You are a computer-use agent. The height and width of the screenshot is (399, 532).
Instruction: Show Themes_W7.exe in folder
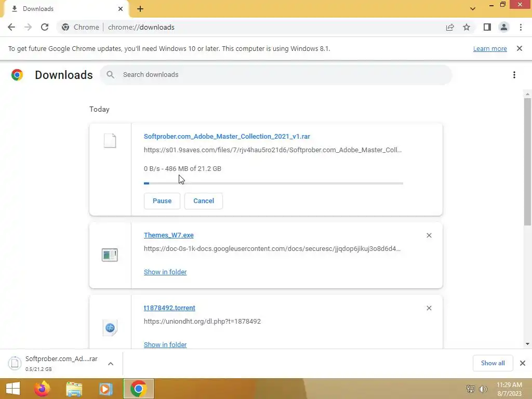point(165,272)
